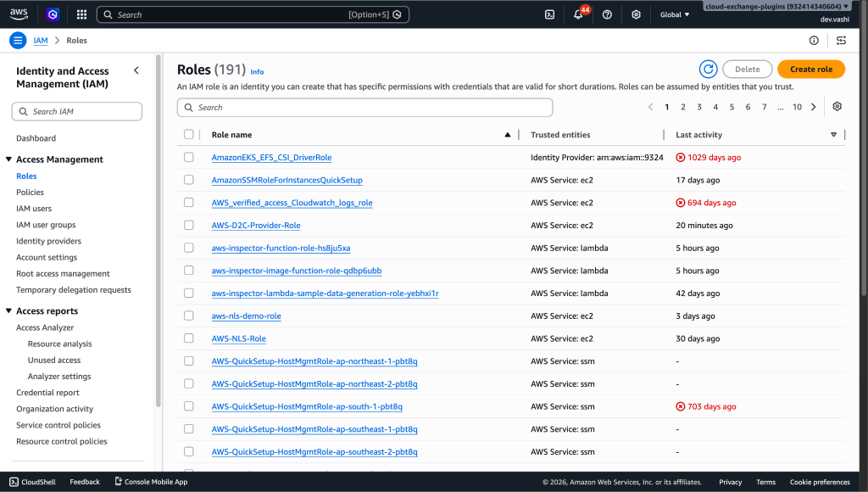Open notifications bell with 44 badge

click(578, 14)
